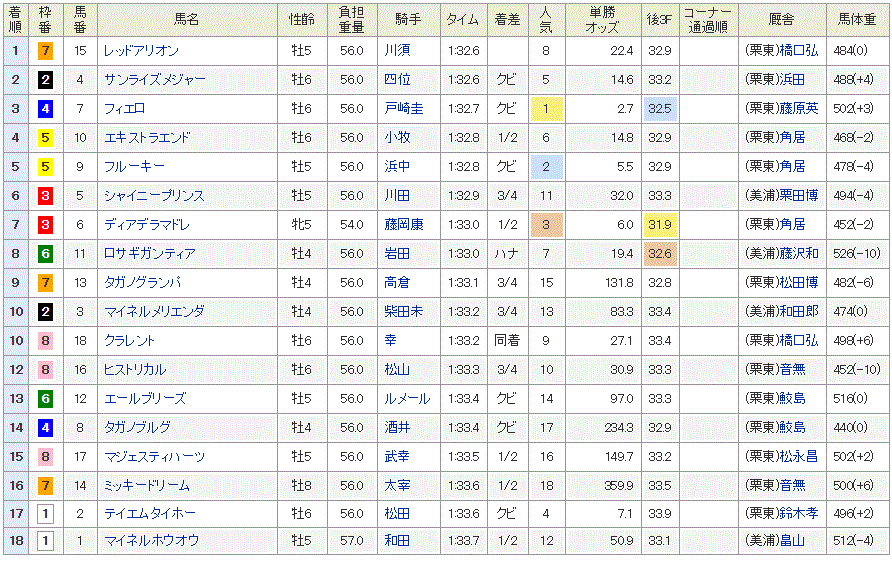Open horse link マイネルホウオウ
Image resolution: width=892 pixels, height=562 pixels.
[x=151, y=541]
